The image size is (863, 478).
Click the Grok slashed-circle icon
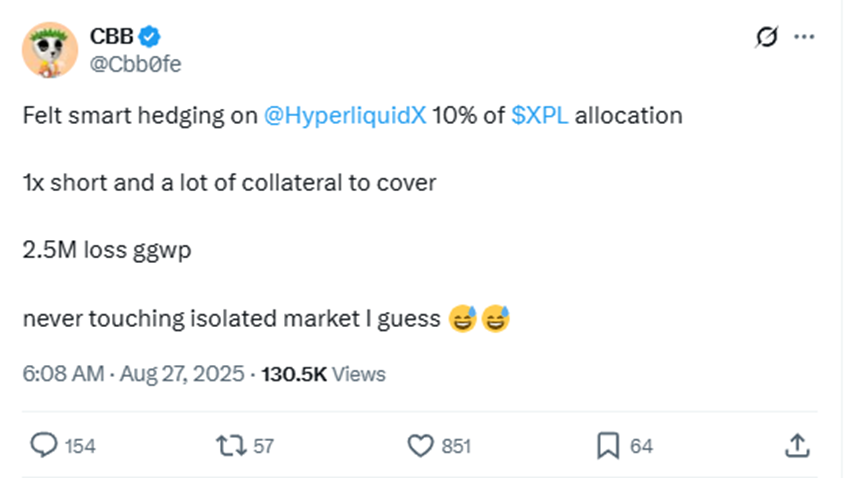tap(769, 37)
